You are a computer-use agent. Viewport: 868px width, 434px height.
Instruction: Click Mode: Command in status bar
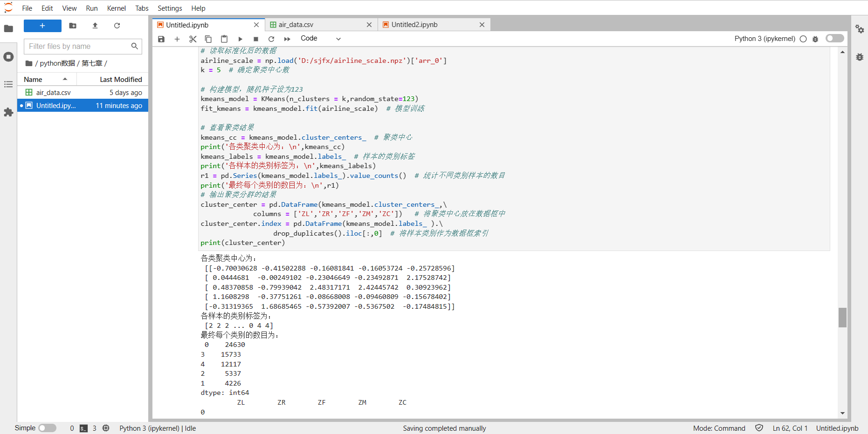719,428
